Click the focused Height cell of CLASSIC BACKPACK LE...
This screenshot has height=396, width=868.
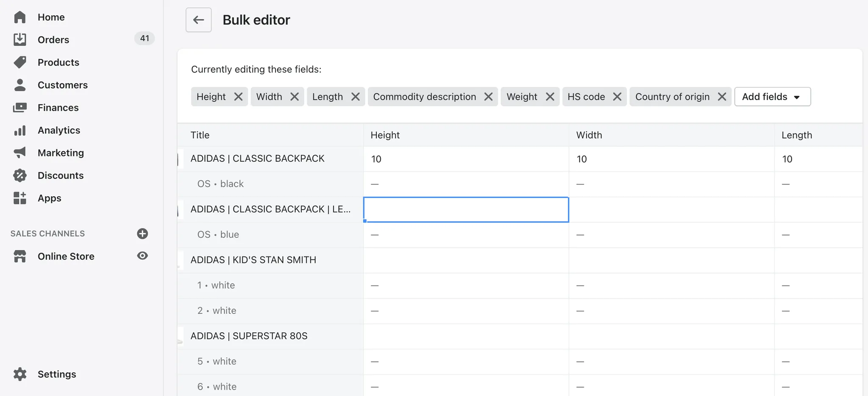(466, 209)
